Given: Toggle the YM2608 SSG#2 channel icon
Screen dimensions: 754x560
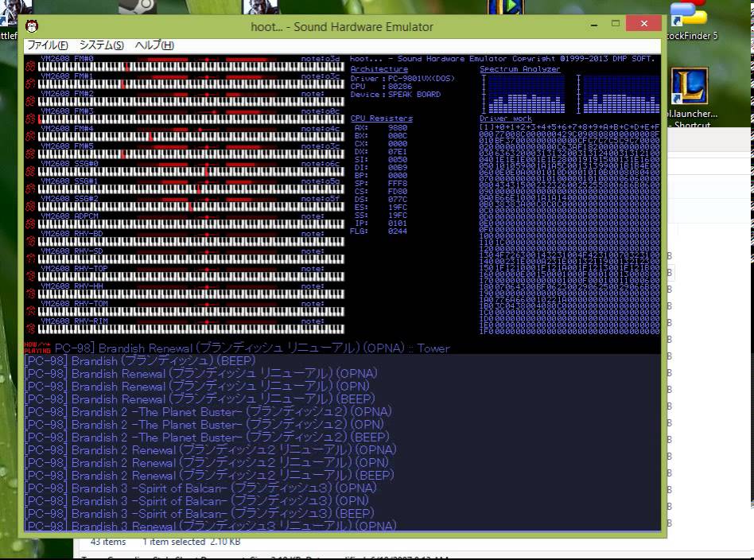Looking at the screenshot, I should (31, 206).
